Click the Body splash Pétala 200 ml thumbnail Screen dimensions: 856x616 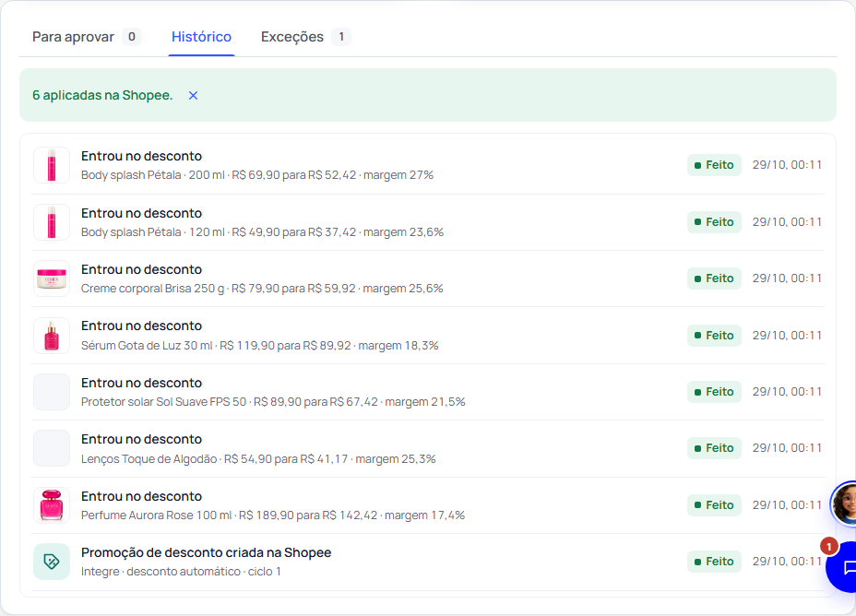coord(52,165)
